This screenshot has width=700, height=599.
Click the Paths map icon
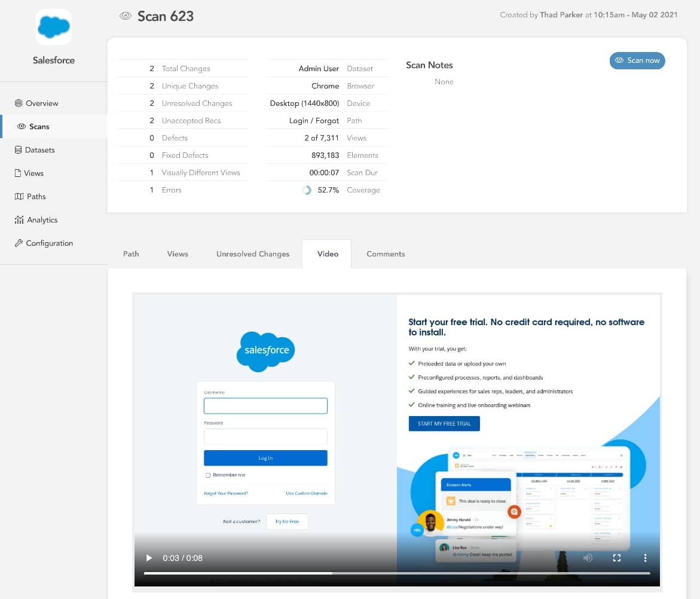click(x=19, y=197)
